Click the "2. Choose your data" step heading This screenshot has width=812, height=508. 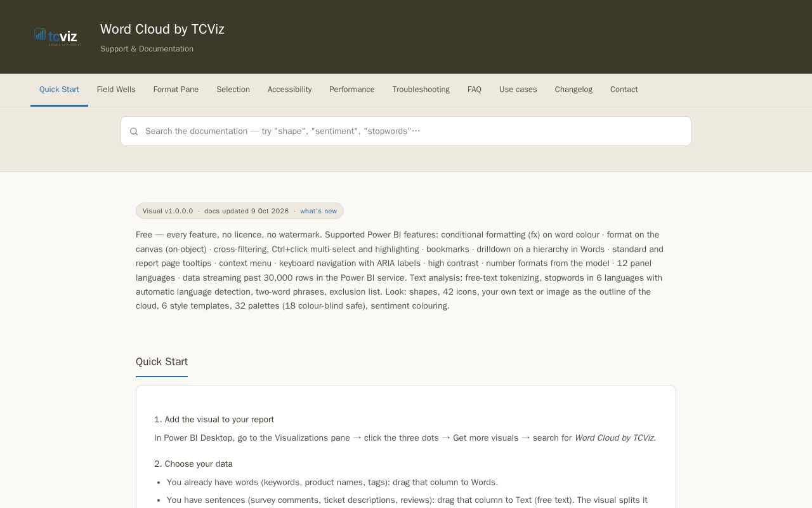[x=193, y=464]
